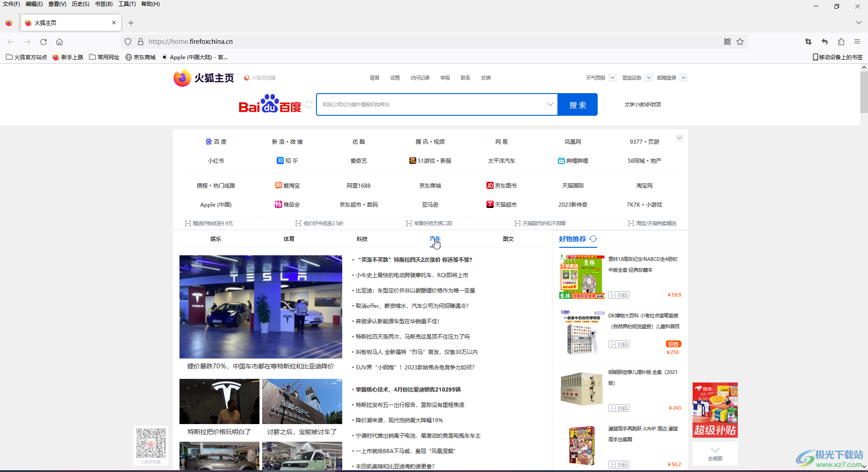Open 特斯拉把价格玩明白了 thumbnail

pyautogui.click(x=219, y=401)
